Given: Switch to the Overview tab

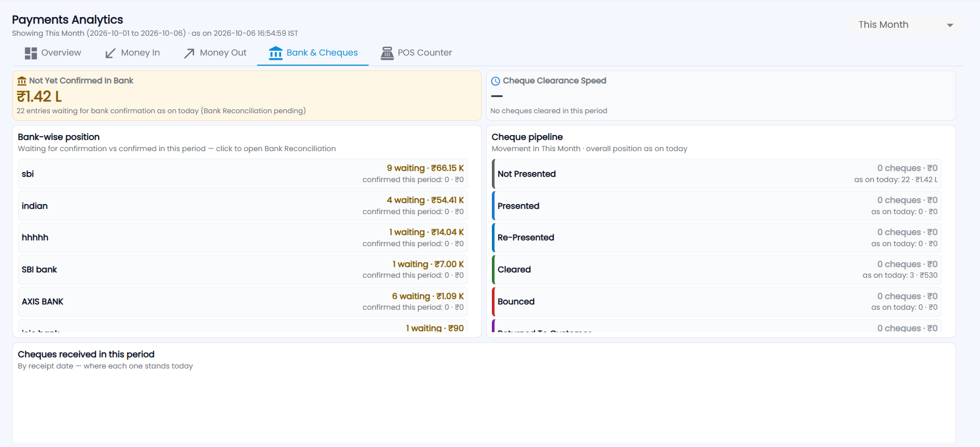Looking at the screenshot, I should click(x=53, y=53).
